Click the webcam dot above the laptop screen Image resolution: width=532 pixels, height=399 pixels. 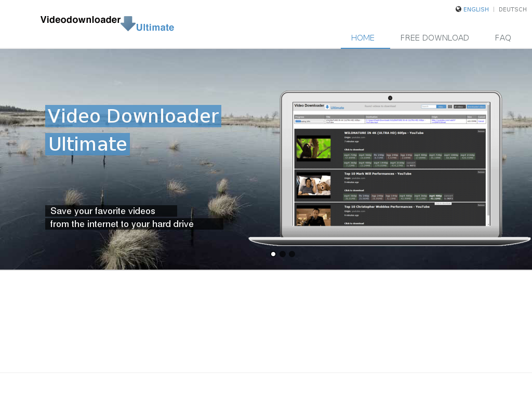pos(390,98)
